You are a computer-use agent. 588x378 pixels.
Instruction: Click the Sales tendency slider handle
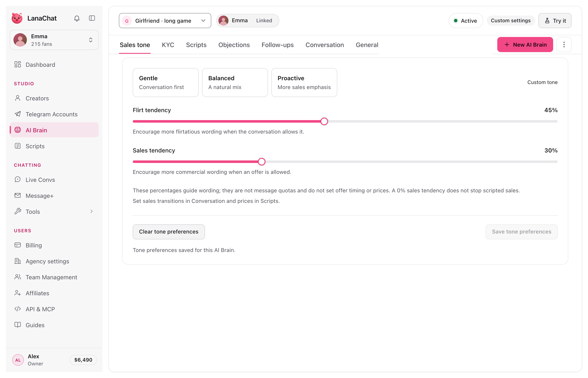(x=262, y=161)
